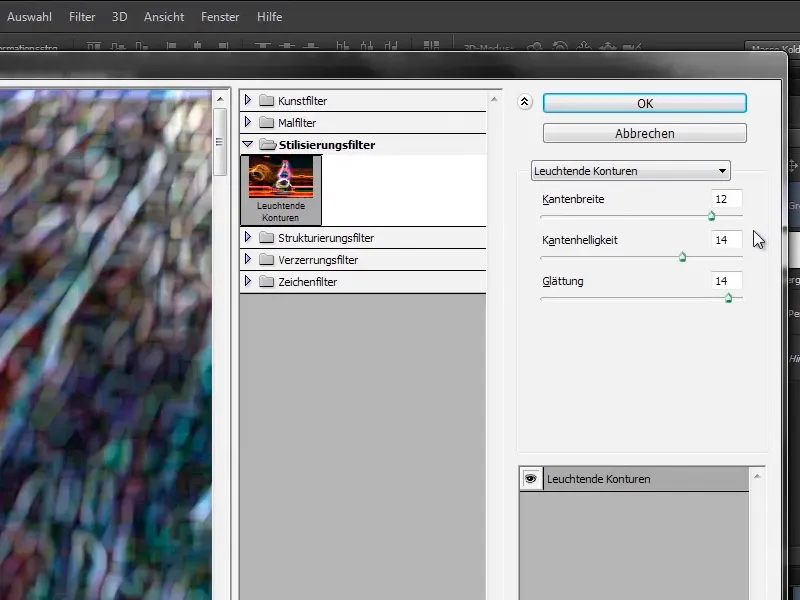The image size is (800, 600).
Task: Click the preview pane vertical scrollbar thumb
Action: pyautogui.click(x=220, y=142)
